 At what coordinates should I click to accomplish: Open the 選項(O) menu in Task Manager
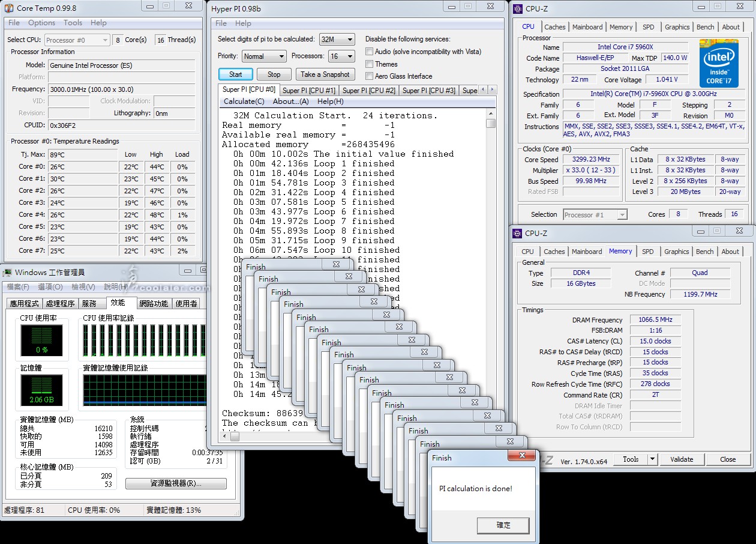click(x=50, y=288)
